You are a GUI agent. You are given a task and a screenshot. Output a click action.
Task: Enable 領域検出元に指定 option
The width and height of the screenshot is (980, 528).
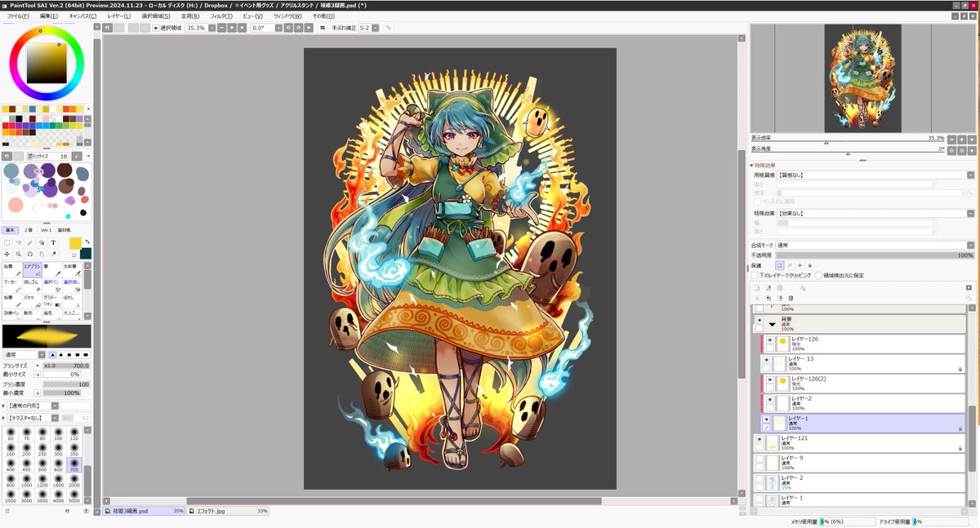point(818,276)
